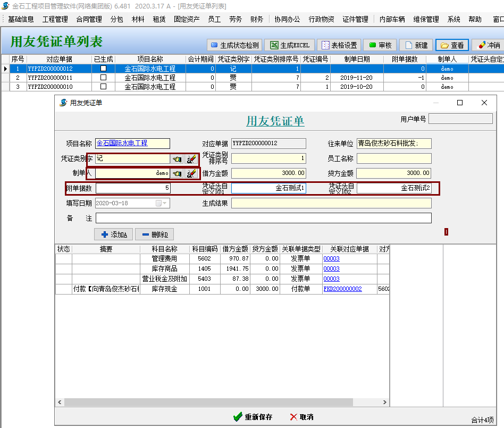Run 生成状态检测 status check
Image resolution: width=504 pixels, height=428 pixels.
click(x=234, y=45)
